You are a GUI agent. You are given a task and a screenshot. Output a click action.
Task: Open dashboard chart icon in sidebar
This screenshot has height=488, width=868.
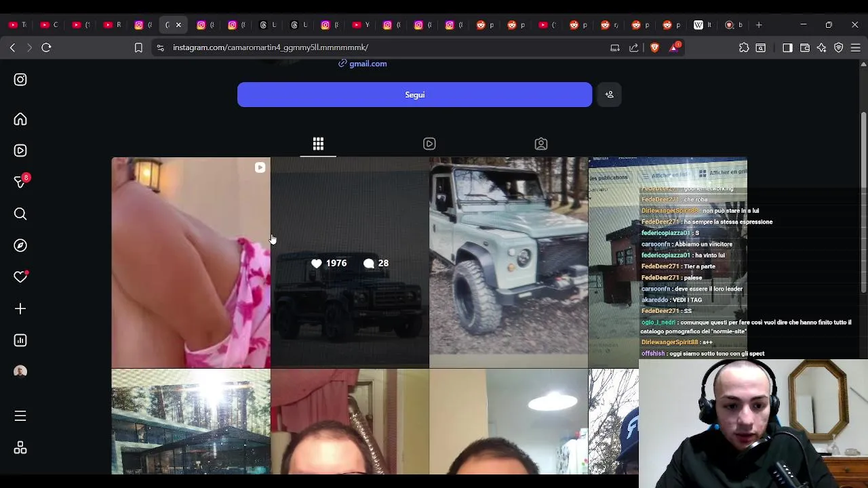[x=20, y=340]
